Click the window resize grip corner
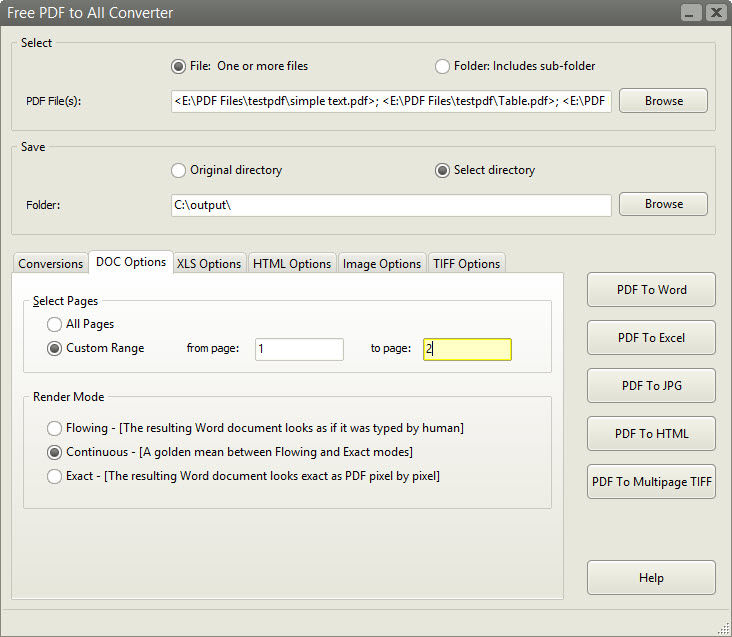 click(724, 629)
